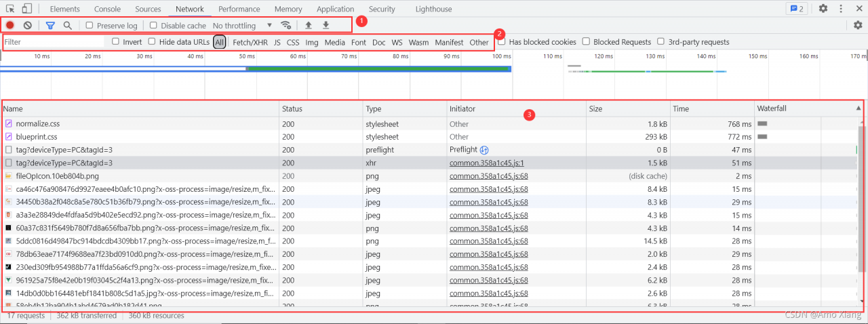Open the No throttling dropdown
The width and height of the screenshot is (868, 324).
point(242,26)
